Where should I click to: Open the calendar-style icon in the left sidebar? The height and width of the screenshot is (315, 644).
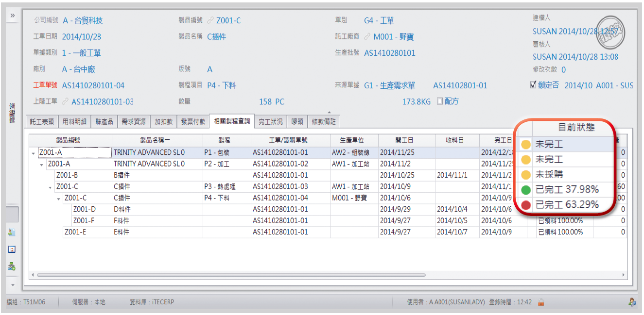tap(12, 249)
